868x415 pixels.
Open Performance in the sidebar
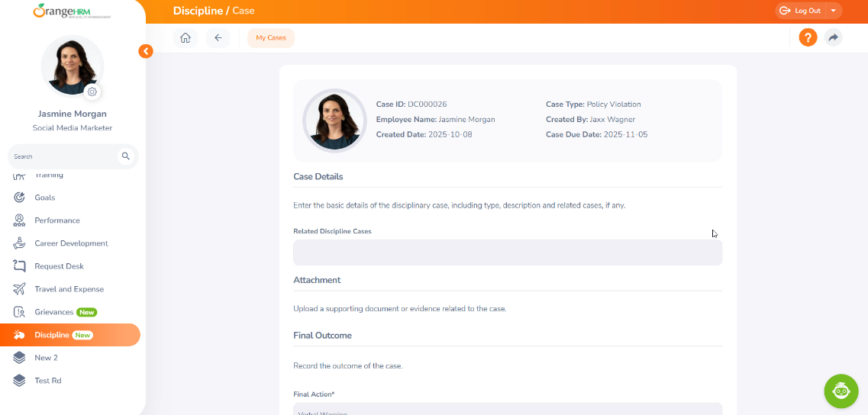point(56,220)
